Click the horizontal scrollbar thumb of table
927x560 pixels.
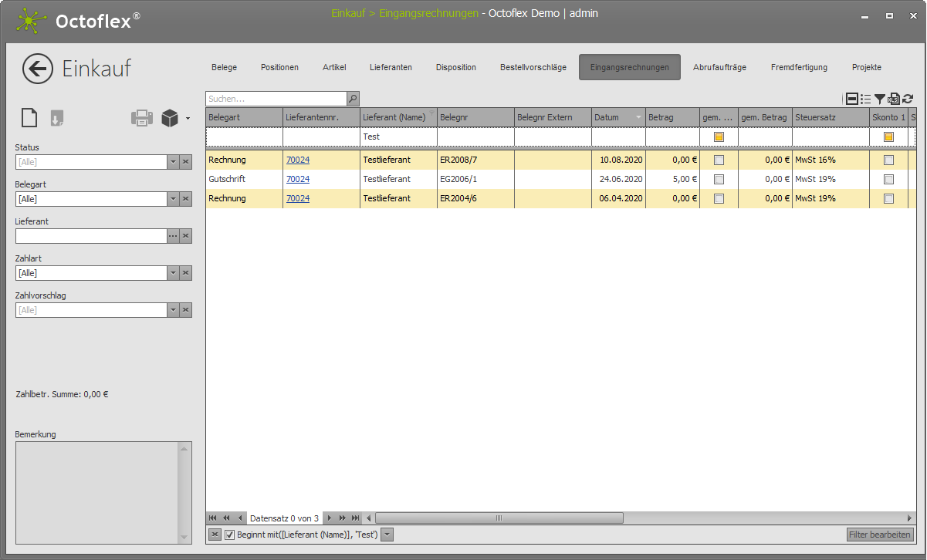(499, 518)
